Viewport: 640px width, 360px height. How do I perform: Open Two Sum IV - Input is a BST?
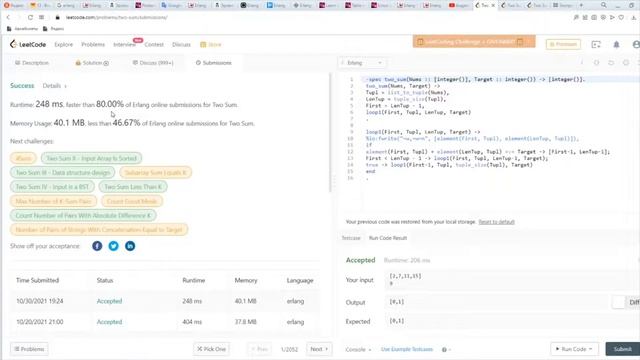tap(52, 187)
